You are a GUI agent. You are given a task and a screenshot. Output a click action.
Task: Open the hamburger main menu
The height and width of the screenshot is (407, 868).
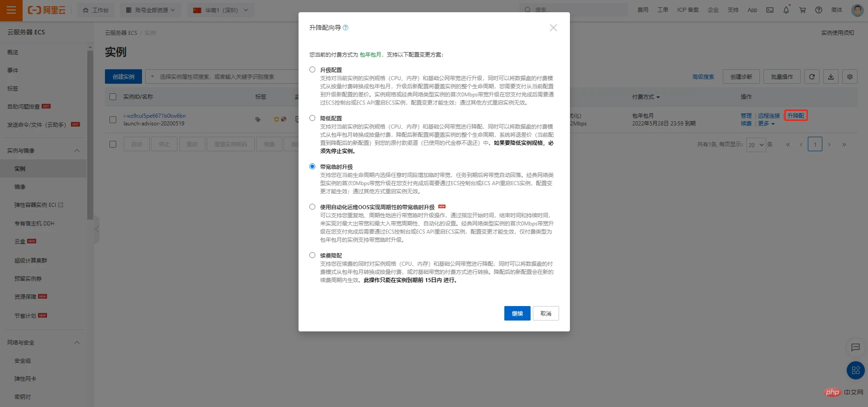[11, 10]
